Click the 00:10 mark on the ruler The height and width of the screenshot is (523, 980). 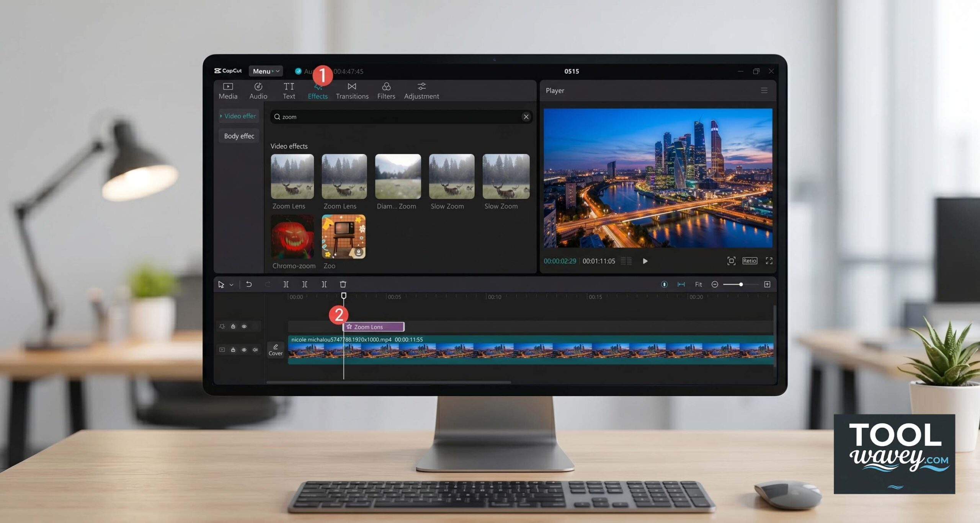coord(494,297)
